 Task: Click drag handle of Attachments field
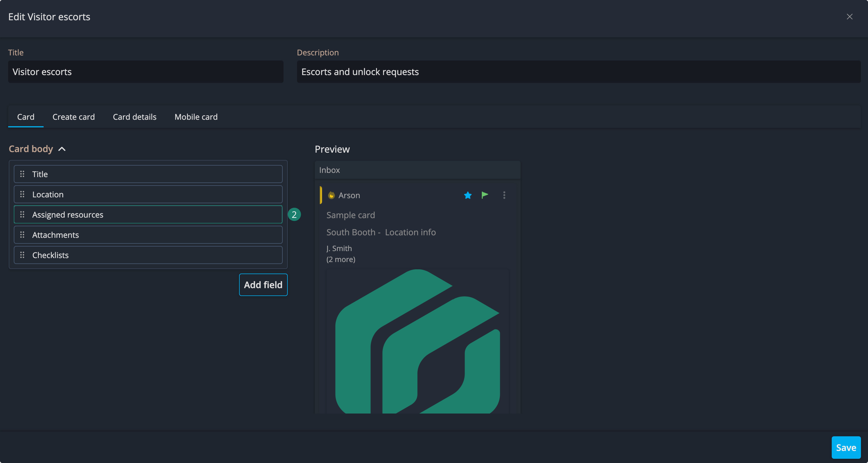(22, 235)
